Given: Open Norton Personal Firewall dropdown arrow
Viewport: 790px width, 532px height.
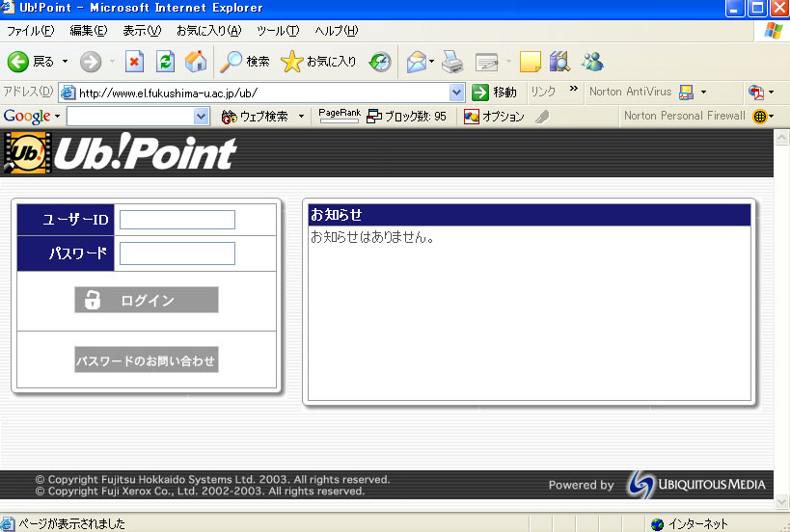Looking at the screenshot, I should click(x=772, y=117).
